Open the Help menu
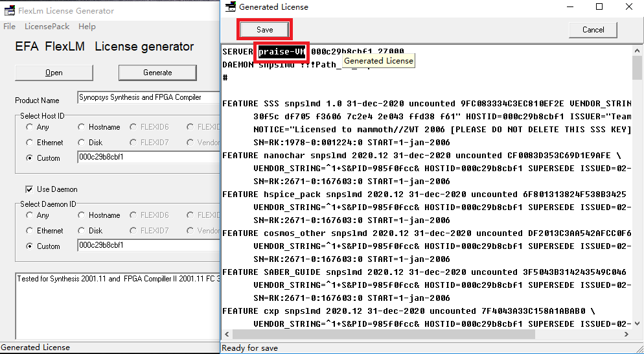Screen dimensions: 644x354 click(87, 27)
